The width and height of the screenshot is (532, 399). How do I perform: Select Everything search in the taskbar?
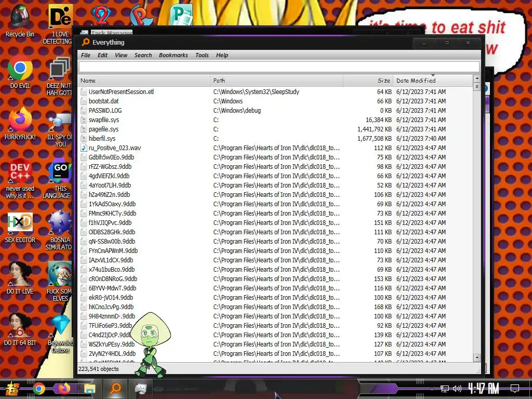tap(115, 389)
